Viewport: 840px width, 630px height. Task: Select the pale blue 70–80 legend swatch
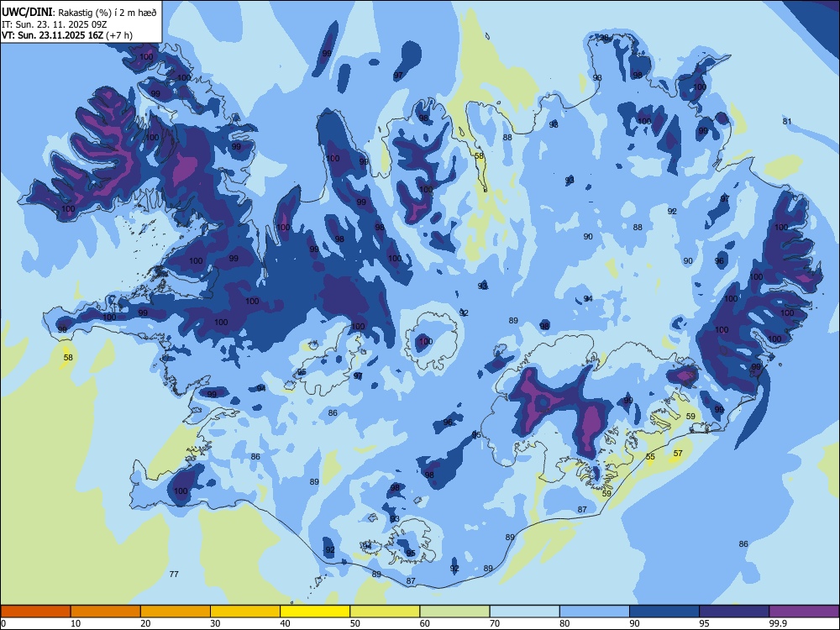click(524, 612)
